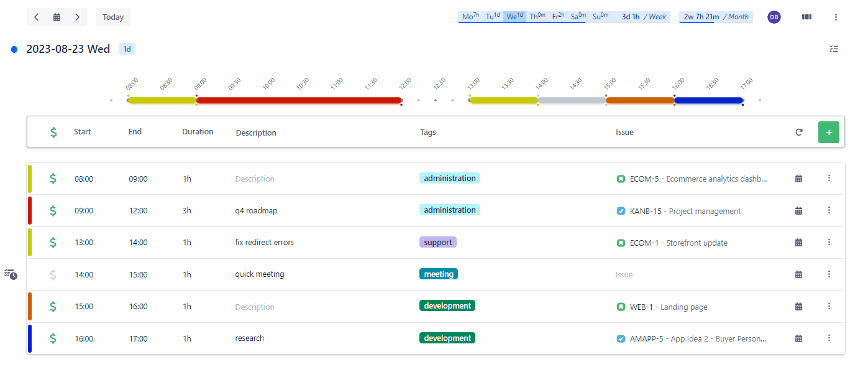Toggle billable dollar in new entry header
This screenshot has height=372, width=868.
(54, 132)
